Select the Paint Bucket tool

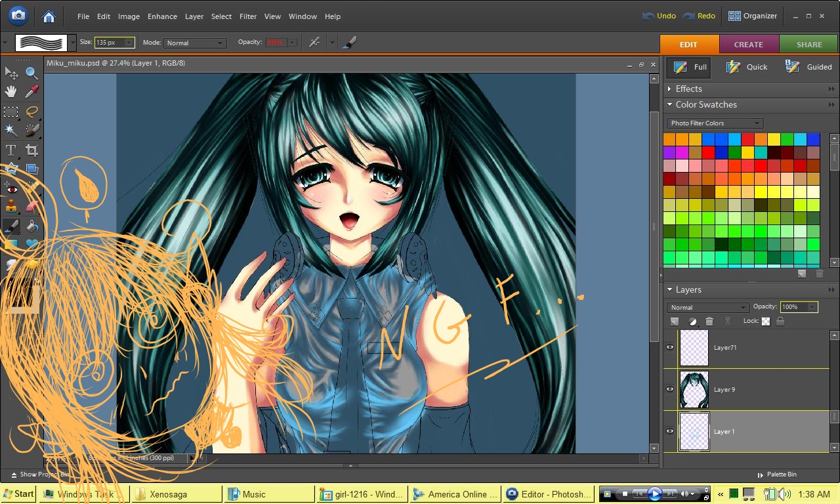[x=31, y=227]
